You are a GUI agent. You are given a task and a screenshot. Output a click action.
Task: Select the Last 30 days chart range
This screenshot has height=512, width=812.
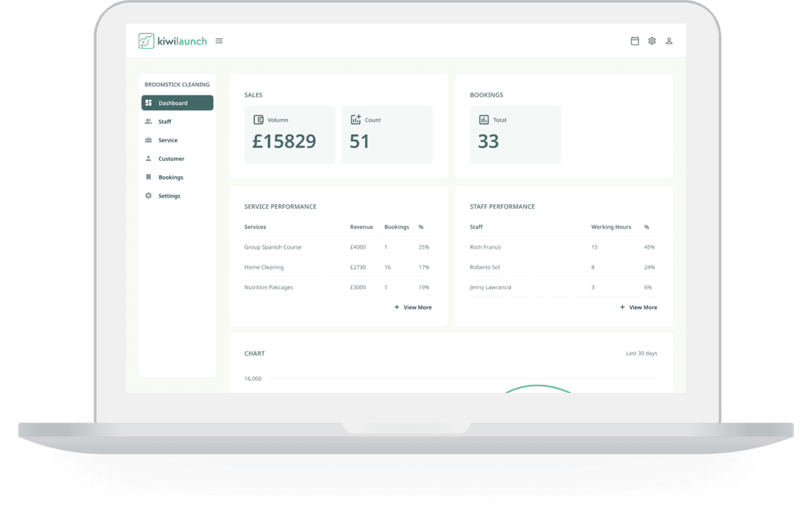click(x=641, y=354)
